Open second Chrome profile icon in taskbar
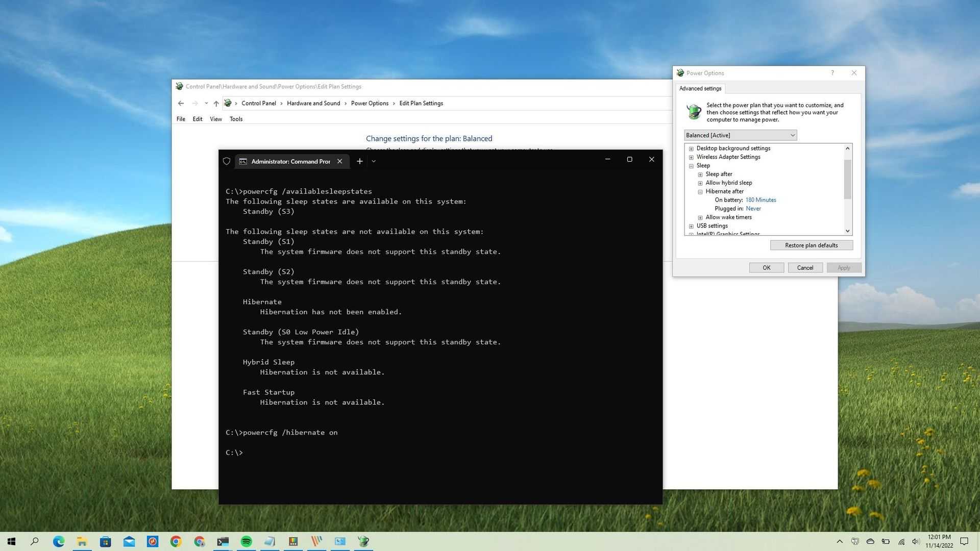 [200, 541]
